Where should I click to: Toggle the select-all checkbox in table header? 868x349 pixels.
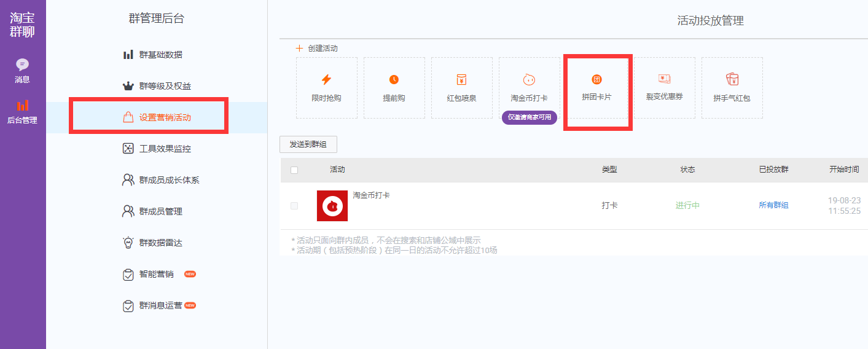click(294, 170)
